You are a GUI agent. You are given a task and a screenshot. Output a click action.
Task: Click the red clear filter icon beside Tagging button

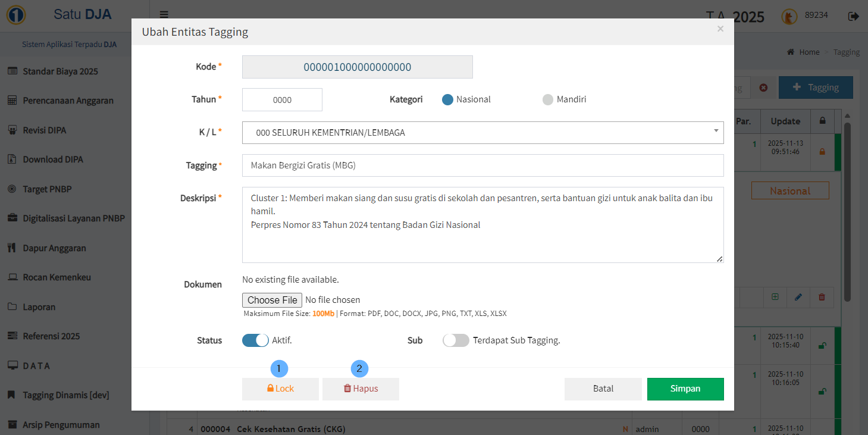(x=763, y=87)
